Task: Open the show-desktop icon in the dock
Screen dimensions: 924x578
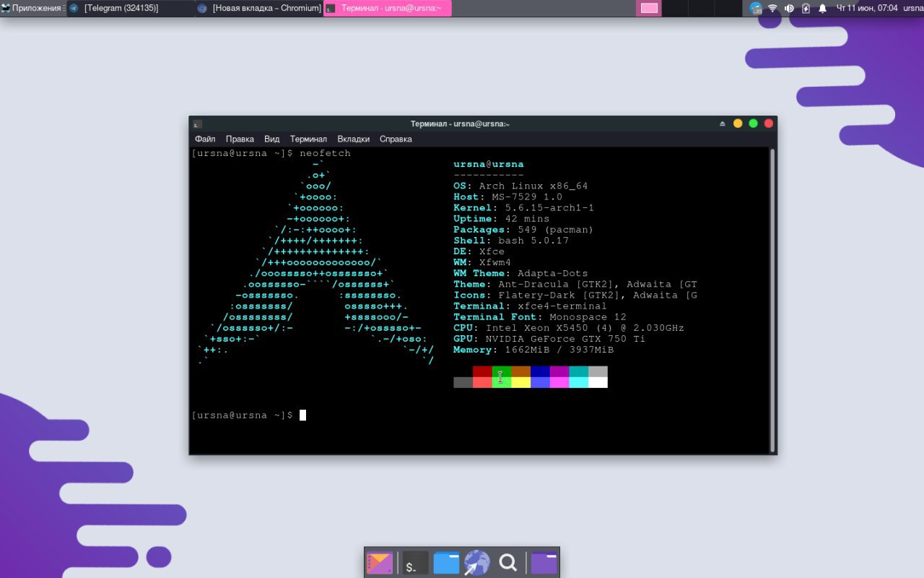Action: click(x=379, y=563)
